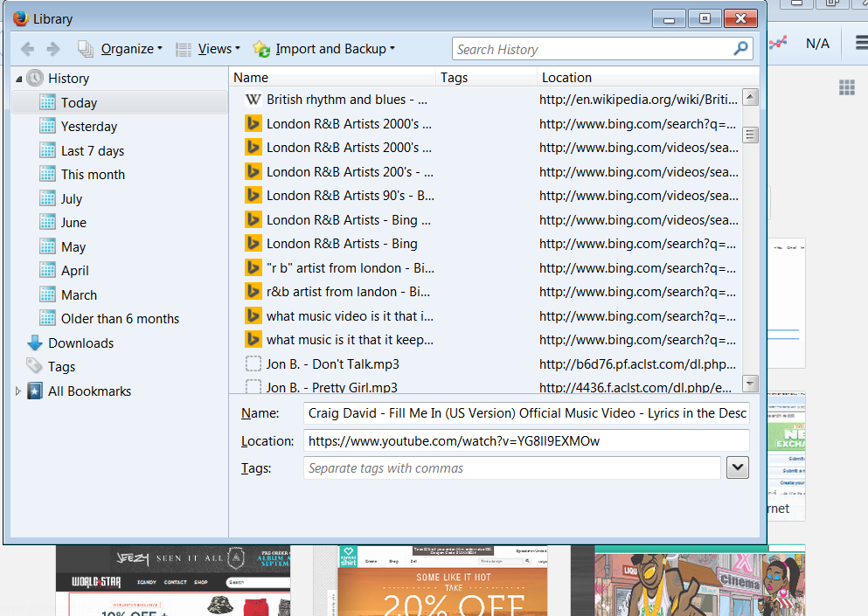Select June history folder

coord(119,223)
